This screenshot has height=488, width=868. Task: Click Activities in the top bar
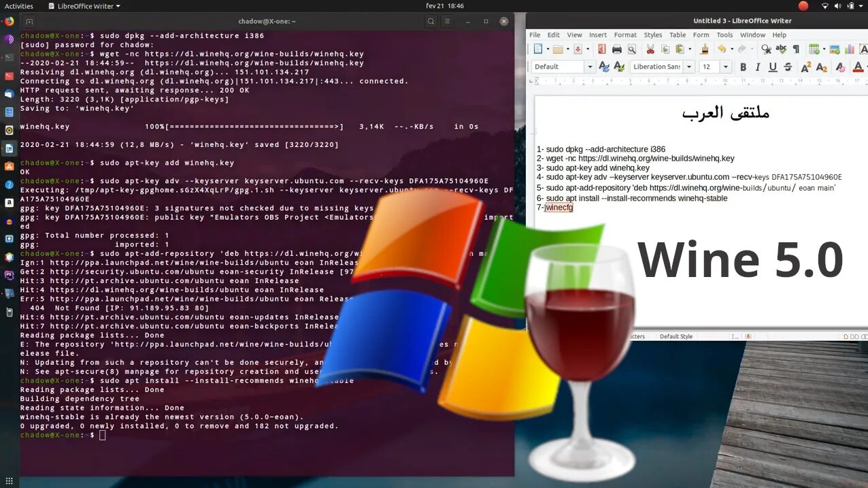coord(19,6)
